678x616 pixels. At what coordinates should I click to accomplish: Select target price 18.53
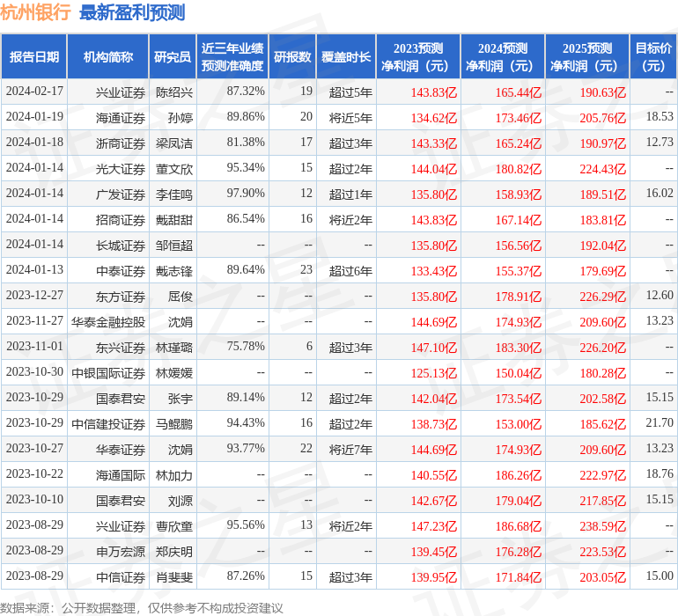pos(660,116)
